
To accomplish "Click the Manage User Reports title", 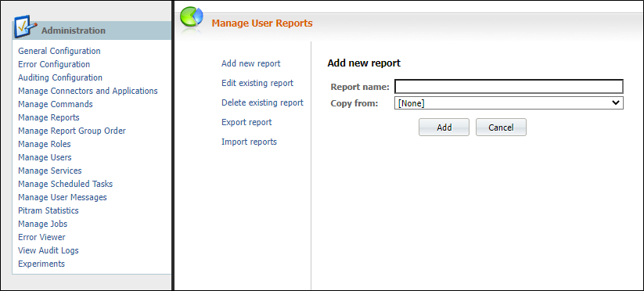I will coord(262,23).
